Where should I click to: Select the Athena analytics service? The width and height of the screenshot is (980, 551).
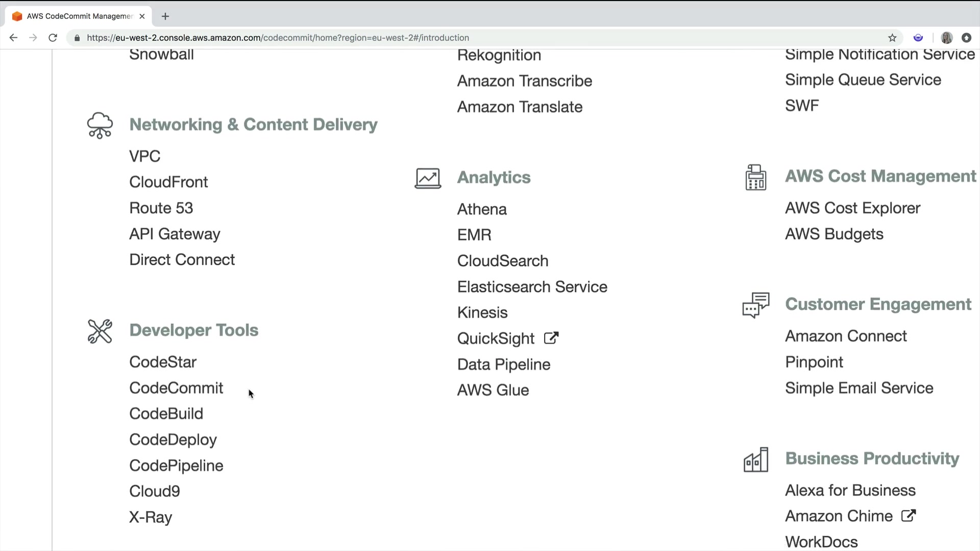(x=482, y=209)
